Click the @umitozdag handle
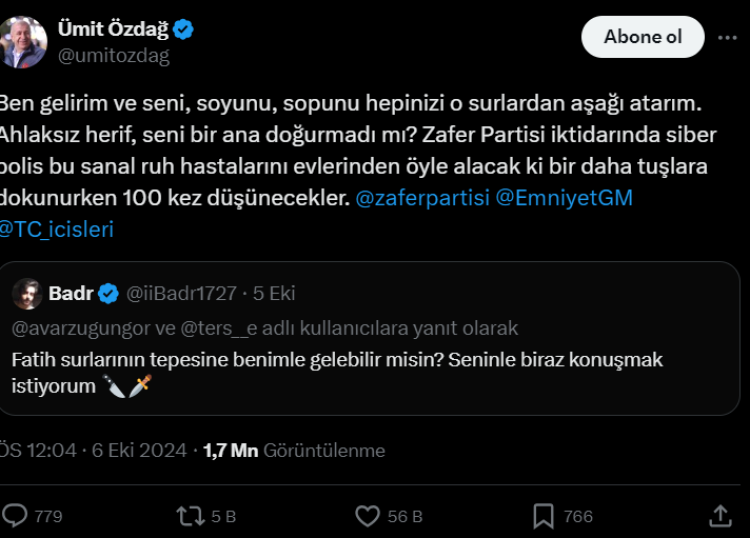The image size is (750, 538). coord(114,56)
